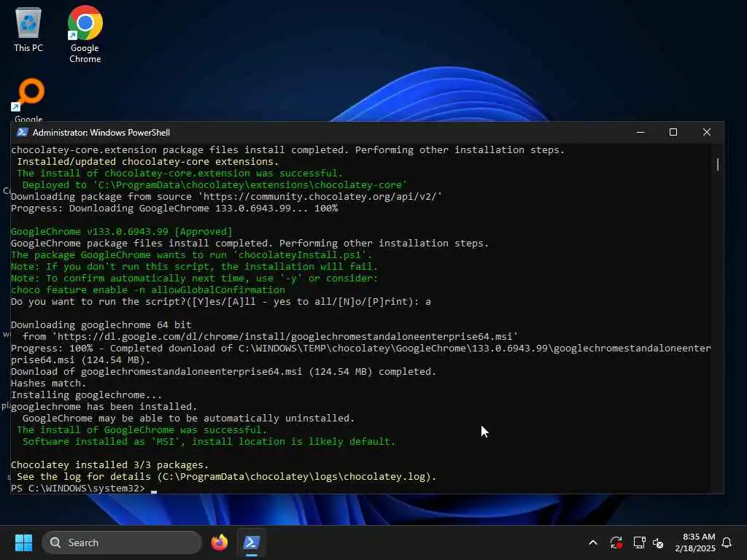This screenshot has width=747, height=560.
Task: Click 'GoogleChrome v133.0.6943.99 [Approved]' line
Action: click(122, 231)
